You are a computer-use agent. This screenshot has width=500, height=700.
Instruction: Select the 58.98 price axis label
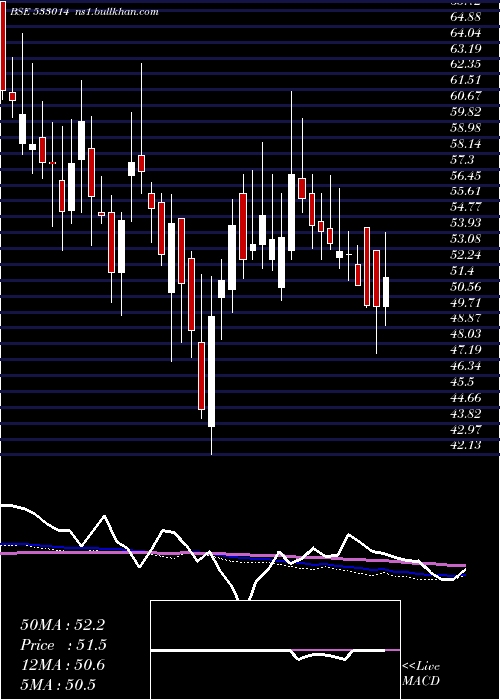pyautogui.click(x=466, y=128)
